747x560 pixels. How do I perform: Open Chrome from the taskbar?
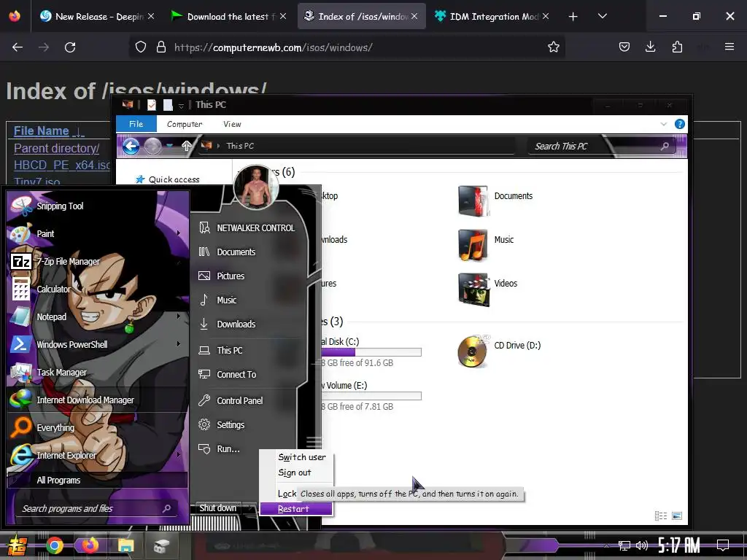[x=54, y=545]
